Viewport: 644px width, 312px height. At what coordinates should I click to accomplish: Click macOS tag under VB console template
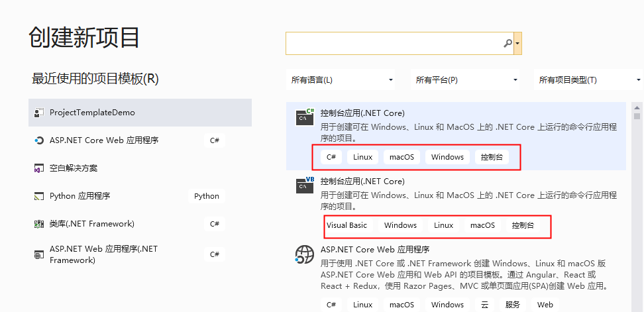(x=482, y=225)
